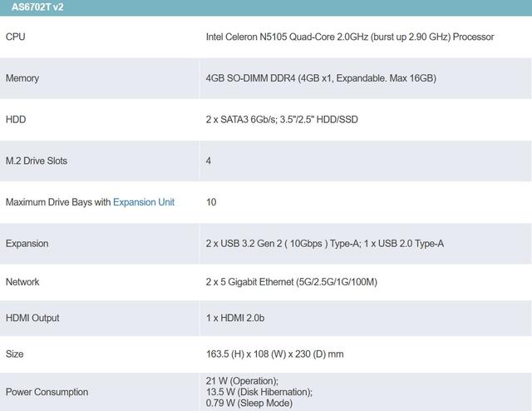Open the Expansion Unit link

(144, 202)
